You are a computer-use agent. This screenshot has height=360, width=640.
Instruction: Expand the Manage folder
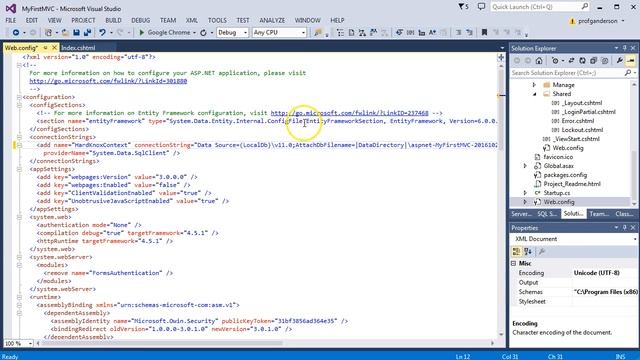[534, 85]
